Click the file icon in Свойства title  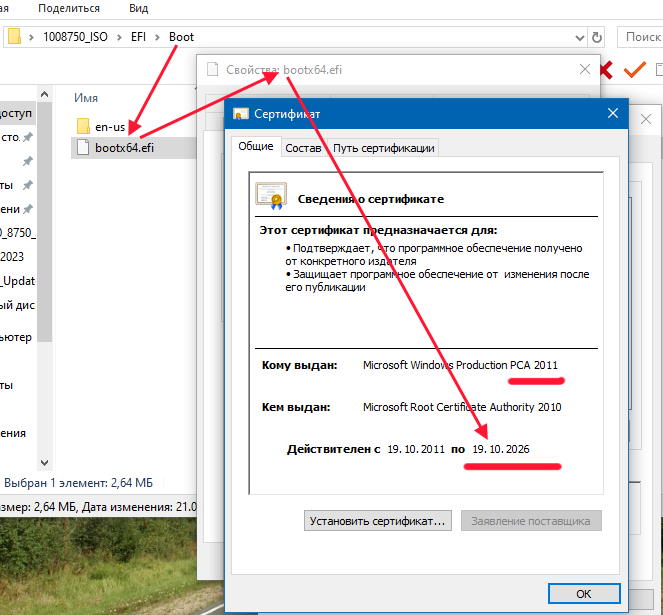pos(212,69)
